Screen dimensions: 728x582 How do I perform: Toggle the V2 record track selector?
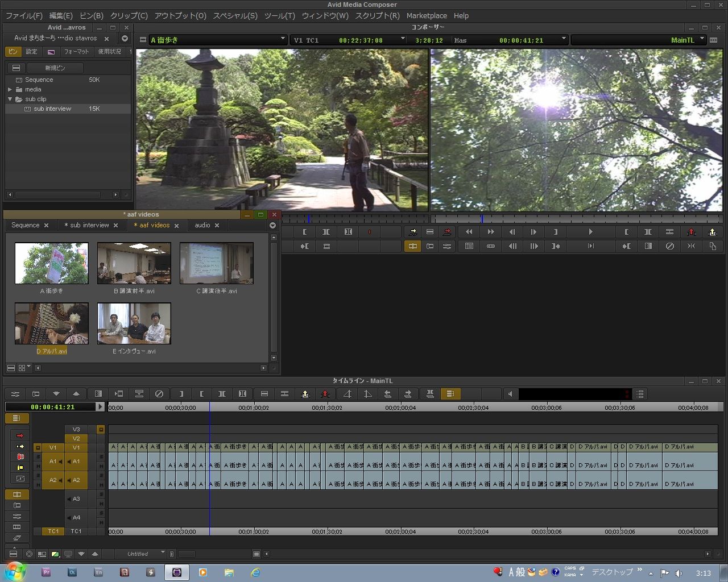[76, 438]
